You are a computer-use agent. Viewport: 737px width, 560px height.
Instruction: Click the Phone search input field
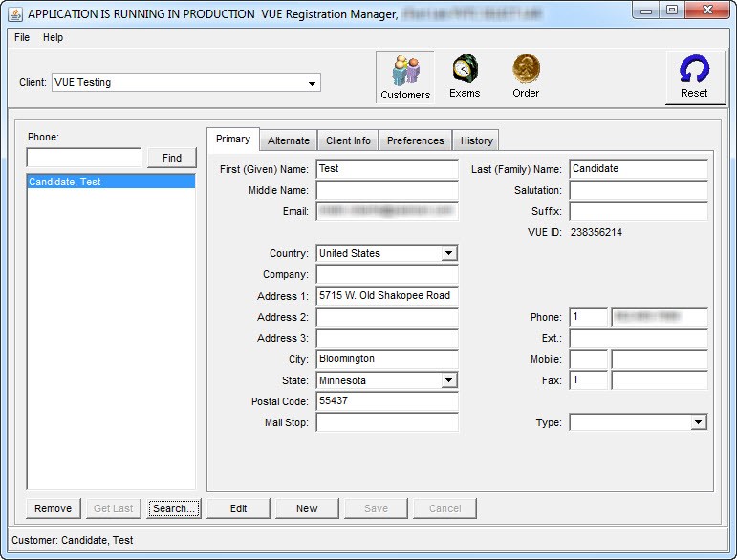[x=84, y=158]
